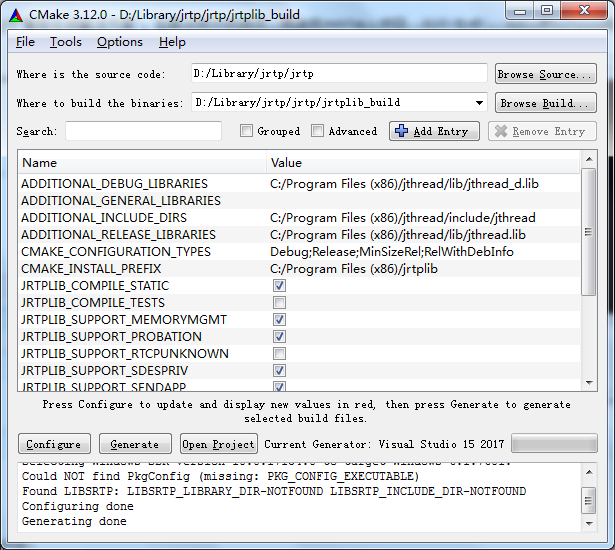Click the CMake logo icon in title bar
The width and height of the screenshot is (615, 550).
(16, 15)
